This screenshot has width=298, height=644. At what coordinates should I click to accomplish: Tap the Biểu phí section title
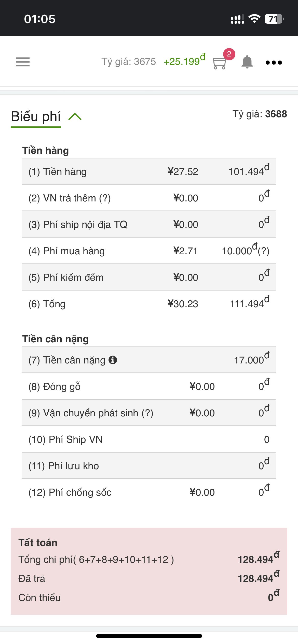click(x=36, y=117)
